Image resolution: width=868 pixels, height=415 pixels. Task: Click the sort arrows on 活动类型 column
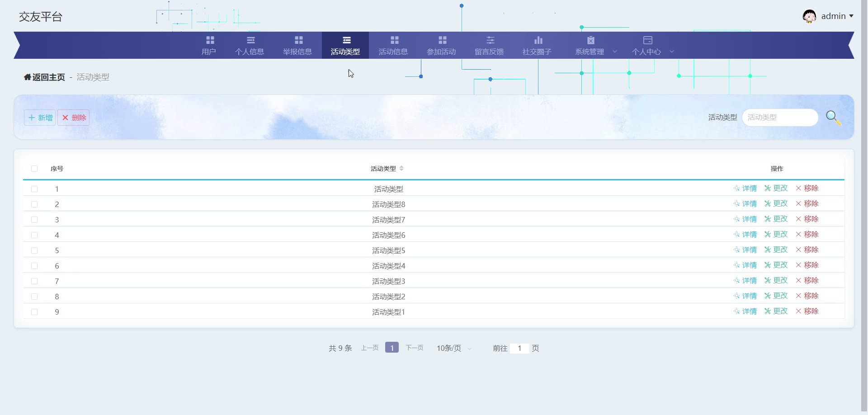click(x=401, y=169)
